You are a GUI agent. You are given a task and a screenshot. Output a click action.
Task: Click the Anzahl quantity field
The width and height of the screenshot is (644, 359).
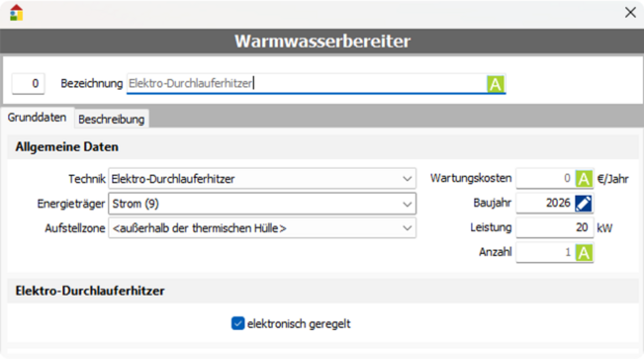(x=545, y=252)
